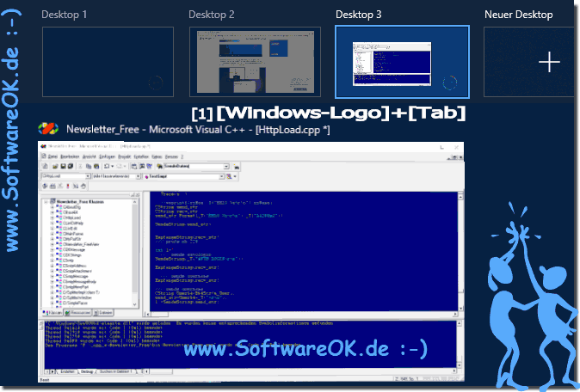Click the Cut (scissors) toolbar icon
The height and width of the screenshot is (392, 580).
pyautogui.click(x=80, y=166)
